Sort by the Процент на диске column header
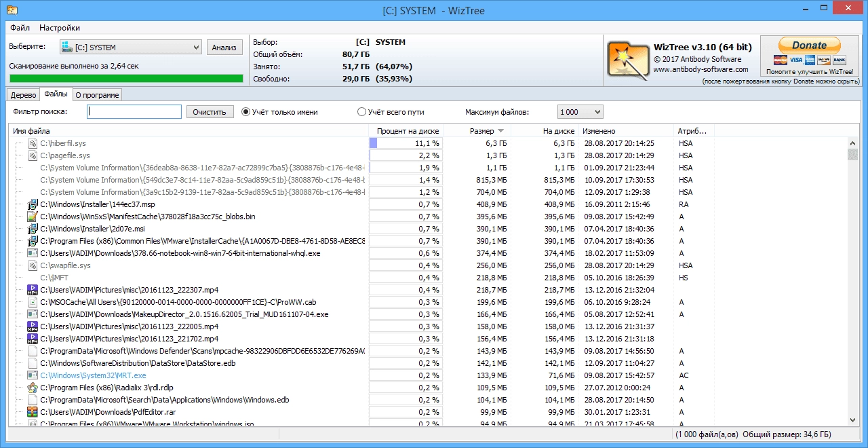The image size is (868, 448). pos(406,131)
